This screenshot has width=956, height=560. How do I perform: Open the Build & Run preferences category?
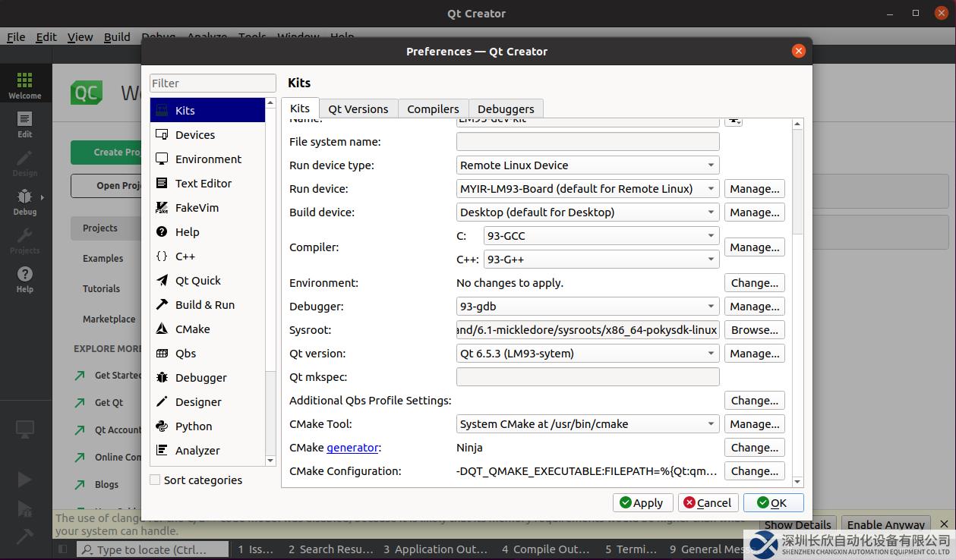tap(207, 304)
